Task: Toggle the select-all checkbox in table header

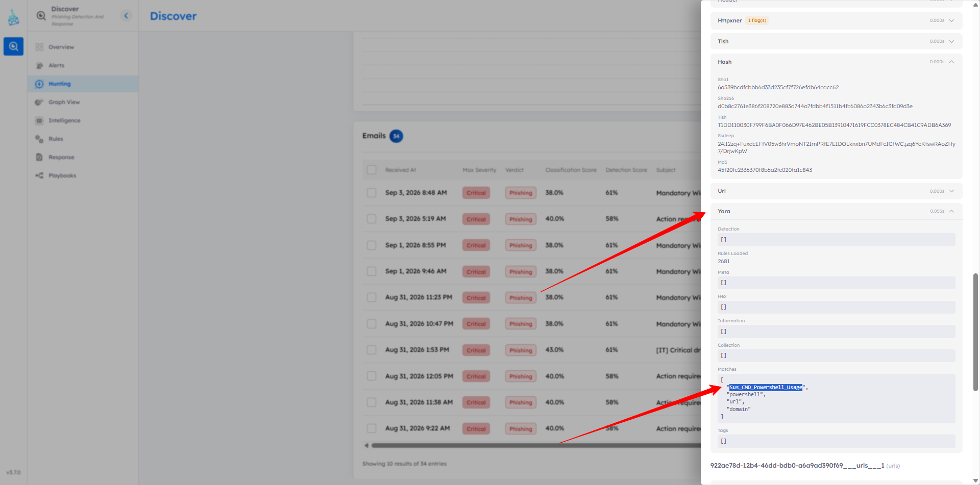Action: (x=372, y=170)
